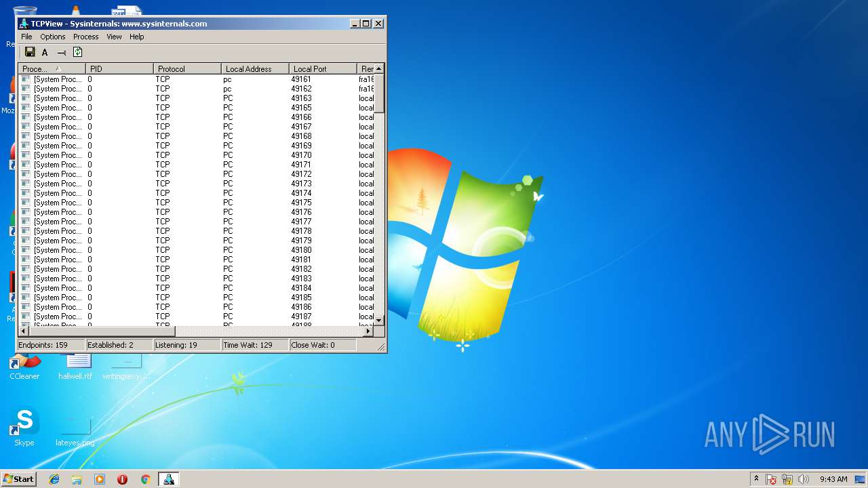The image size is (868, 488).
Task: Select the Skype desktop shortcut
Action: click(x=24, y=427)
